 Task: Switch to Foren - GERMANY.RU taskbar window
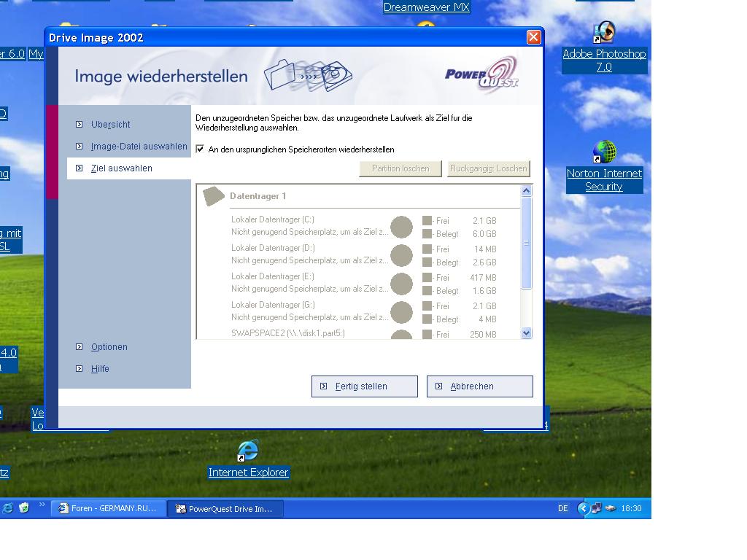tap(109, 508)
